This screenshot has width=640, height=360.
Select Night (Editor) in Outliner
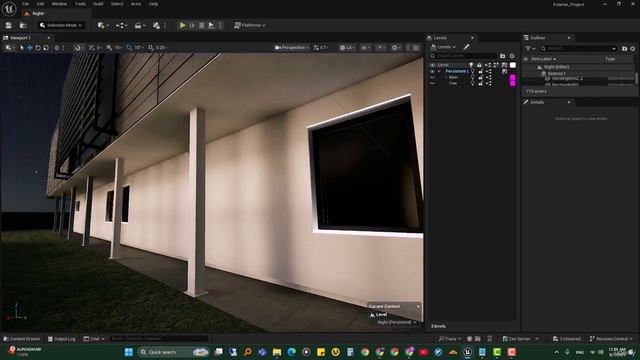tap(556, 67)
